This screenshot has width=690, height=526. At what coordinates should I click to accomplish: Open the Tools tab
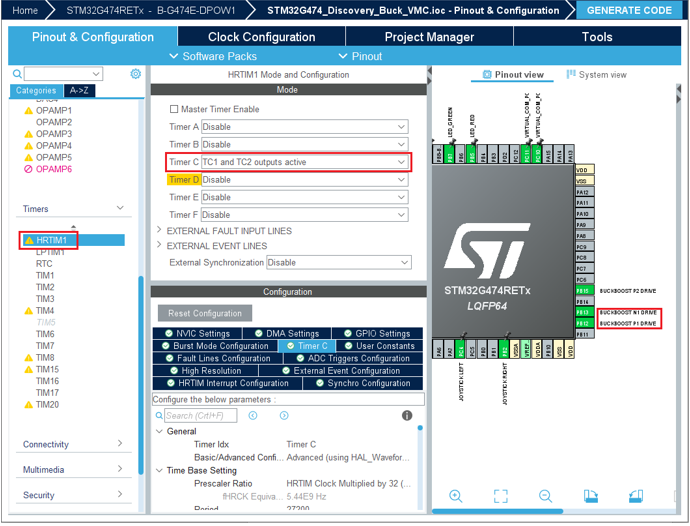(597, 37)
